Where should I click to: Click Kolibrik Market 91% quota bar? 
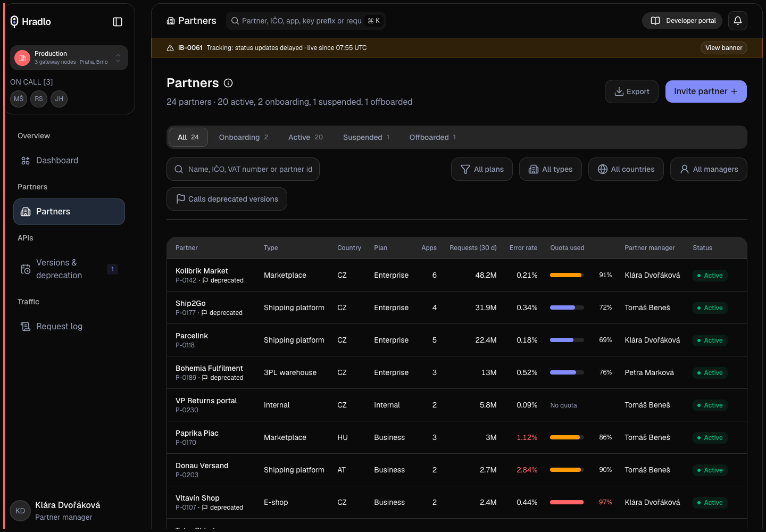click(x=567, y=275)
